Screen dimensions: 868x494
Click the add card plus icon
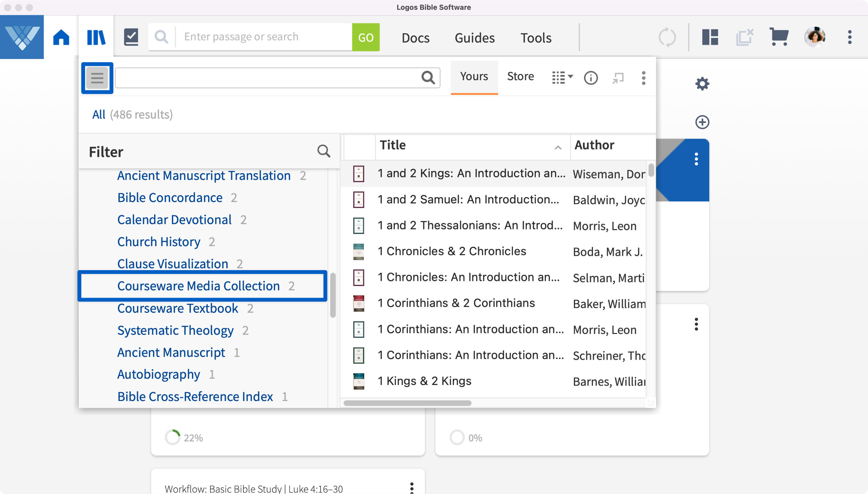(x=702, y=122)
